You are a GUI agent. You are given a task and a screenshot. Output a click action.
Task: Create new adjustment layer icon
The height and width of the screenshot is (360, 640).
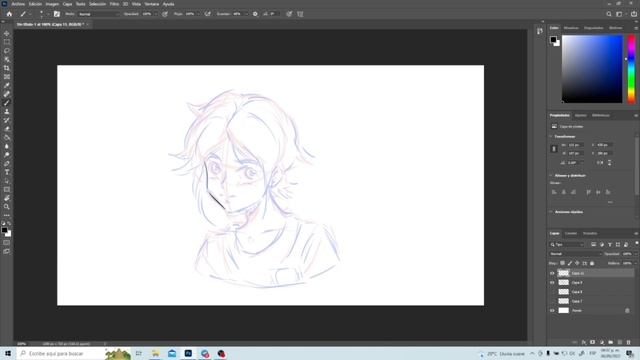tap(601, 342)
